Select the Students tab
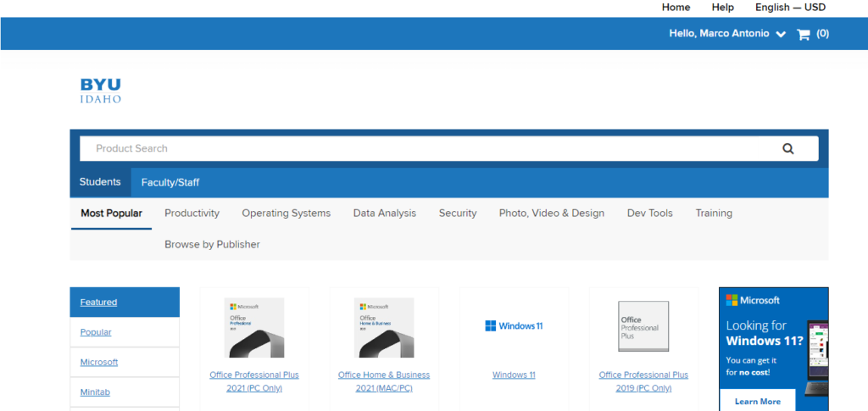This screenshot has height=411, width=868. (100, 182)
